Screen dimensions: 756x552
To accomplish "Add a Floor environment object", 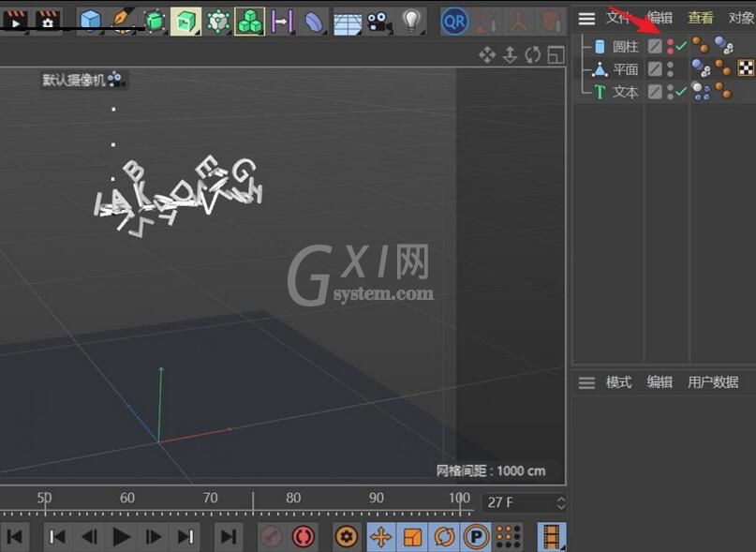I will click(348, 22).
